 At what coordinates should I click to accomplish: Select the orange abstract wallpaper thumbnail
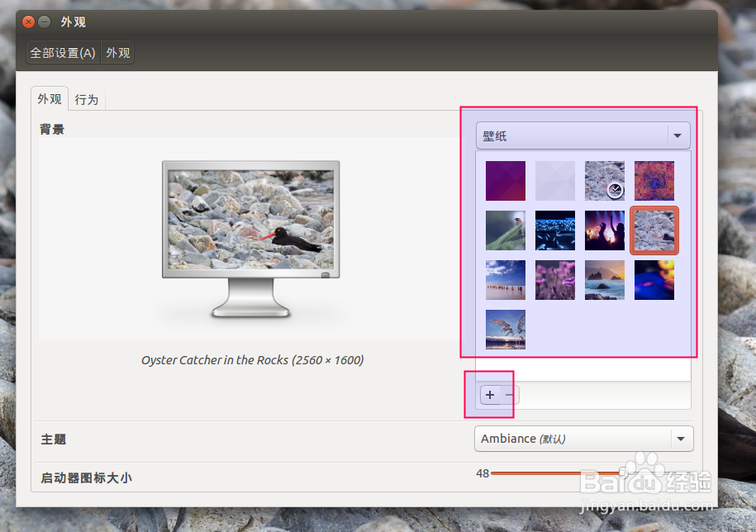pyautogui.click(x=654, y=180)
